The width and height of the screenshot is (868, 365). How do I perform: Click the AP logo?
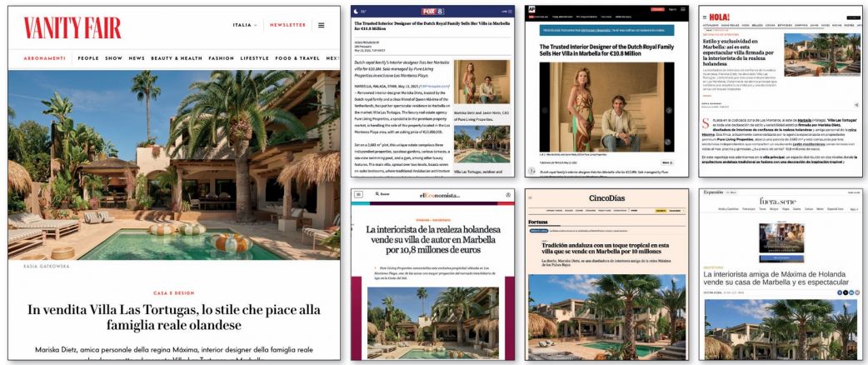coord(531,9)
